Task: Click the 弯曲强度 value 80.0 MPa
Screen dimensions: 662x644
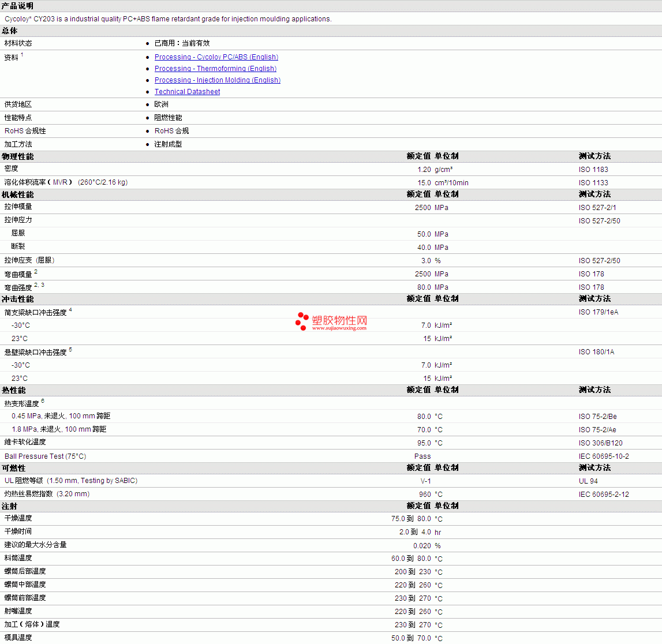Action: [x=433, y=287]
